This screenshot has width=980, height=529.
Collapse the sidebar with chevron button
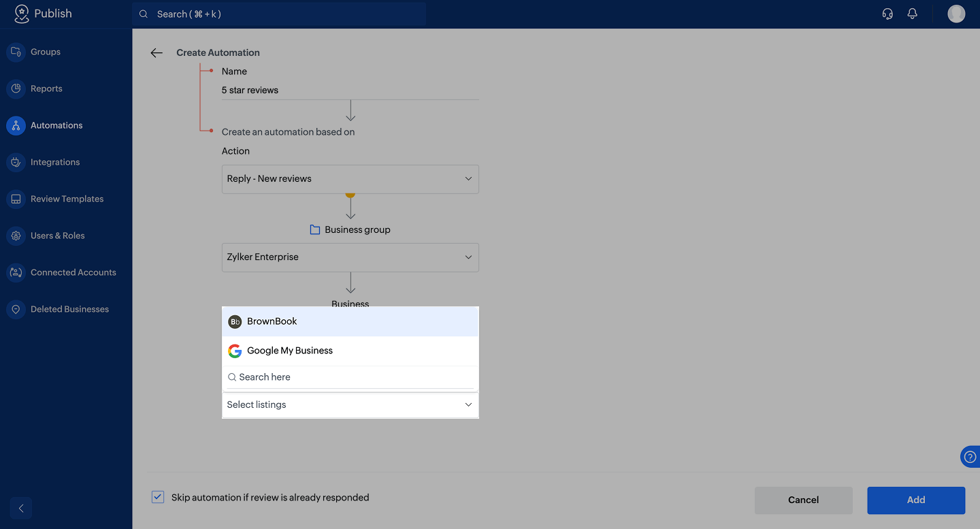pos(21,508)
